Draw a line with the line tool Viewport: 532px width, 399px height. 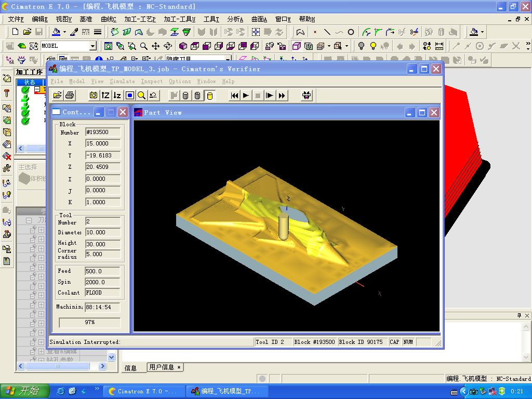tap(327, 32)
